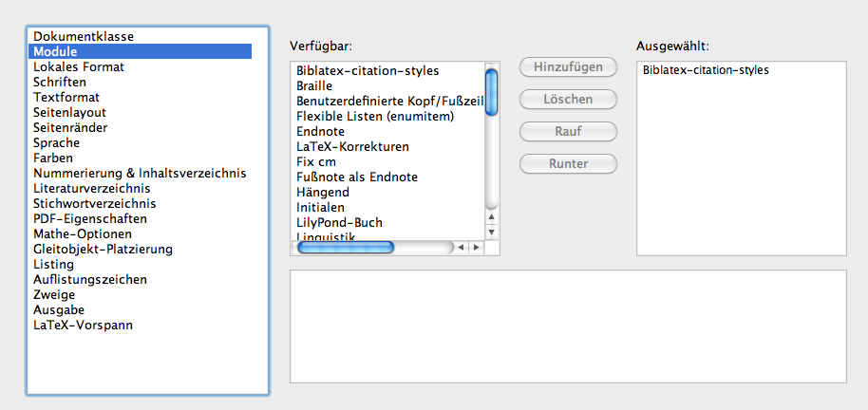This screenshot has height=410, width=868.
Task: Show PDF-Eigenschaften options
Action: pos(140,218)
